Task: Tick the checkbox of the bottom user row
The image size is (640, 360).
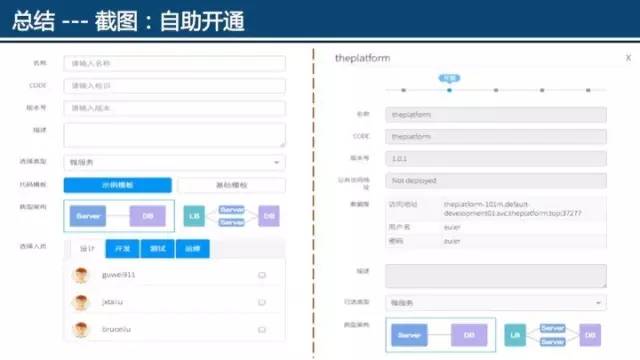Action: [x=262, y=329]
